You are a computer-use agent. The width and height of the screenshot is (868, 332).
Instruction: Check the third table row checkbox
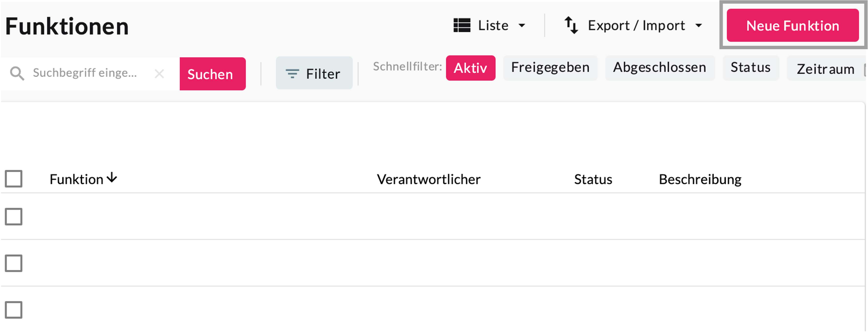click(14, 310)
